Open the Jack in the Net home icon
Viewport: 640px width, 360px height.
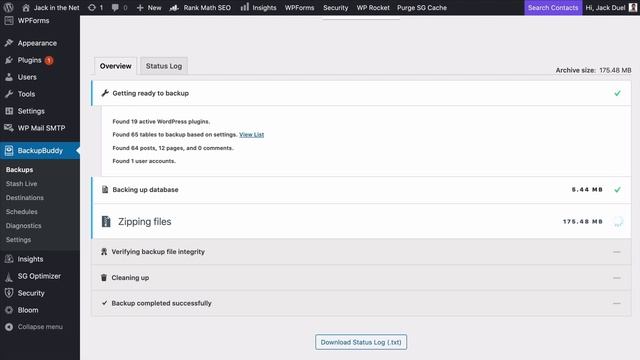26,7
